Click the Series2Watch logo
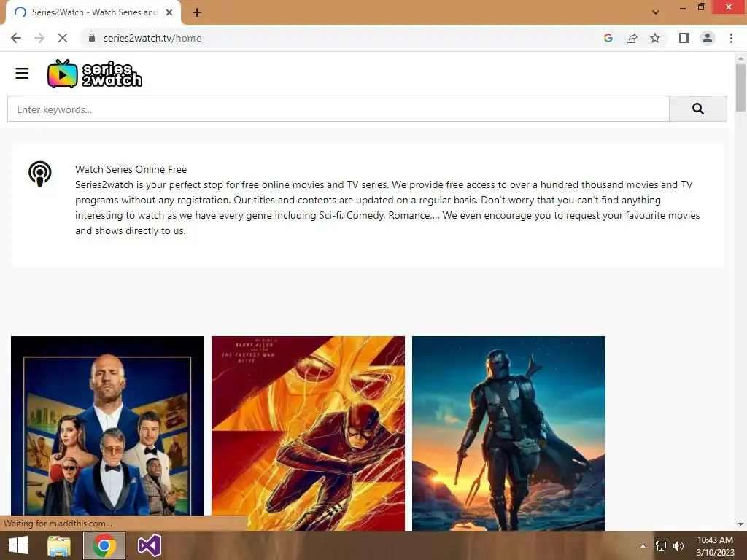 click(95, 74)
